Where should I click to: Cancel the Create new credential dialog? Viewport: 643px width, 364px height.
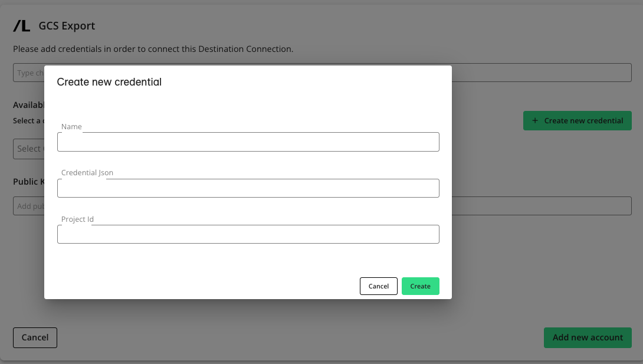pos(378,286)
